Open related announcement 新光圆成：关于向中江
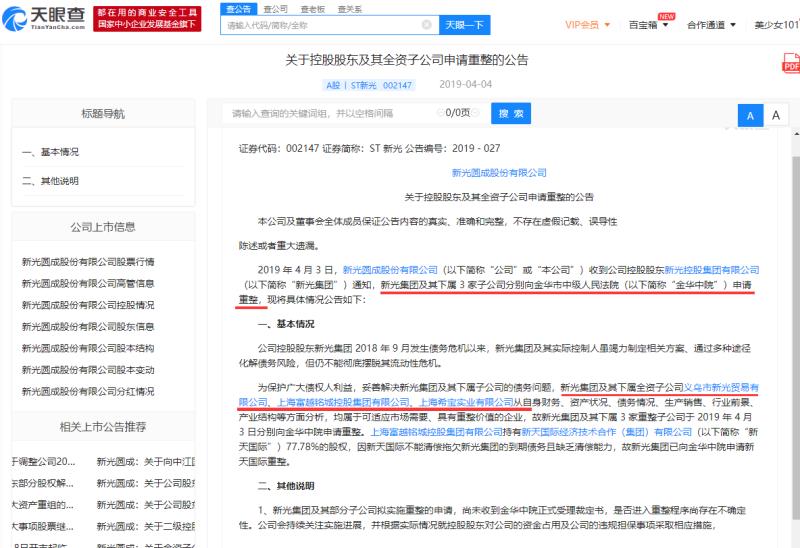Image resolution: width=800 pixels, height=548 pixels. coord(145,462)
